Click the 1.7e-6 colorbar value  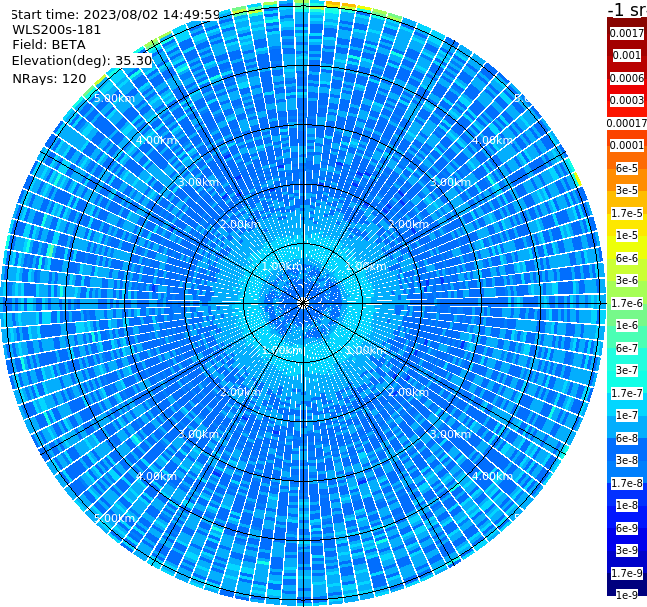pos(627,303)
